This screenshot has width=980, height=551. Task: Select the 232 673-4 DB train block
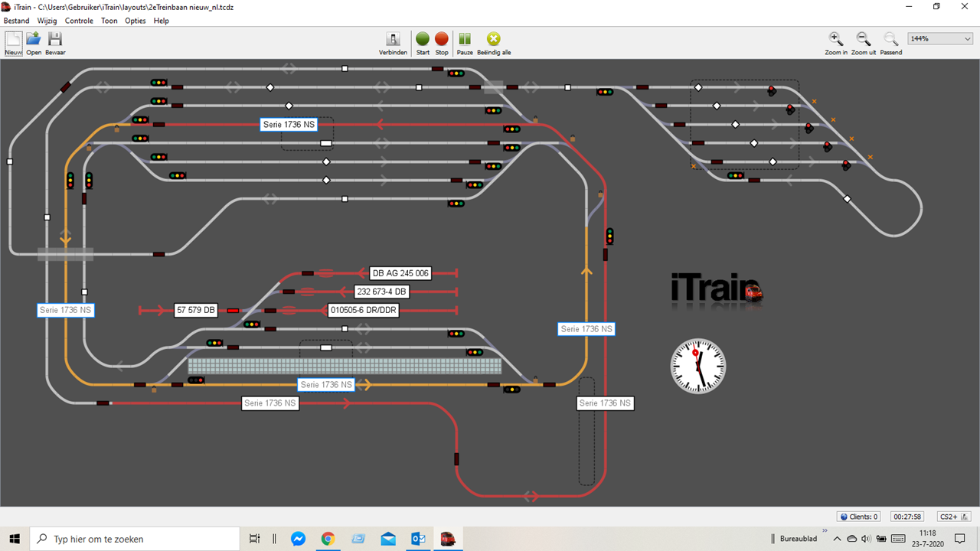tap(381, 292)
